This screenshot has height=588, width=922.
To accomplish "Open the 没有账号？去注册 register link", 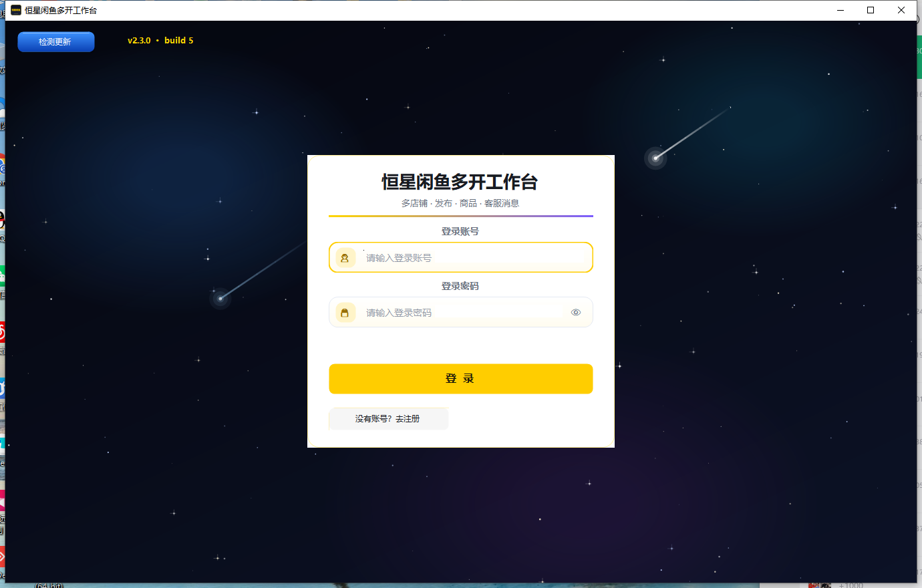I will click(x=388, y=419).
